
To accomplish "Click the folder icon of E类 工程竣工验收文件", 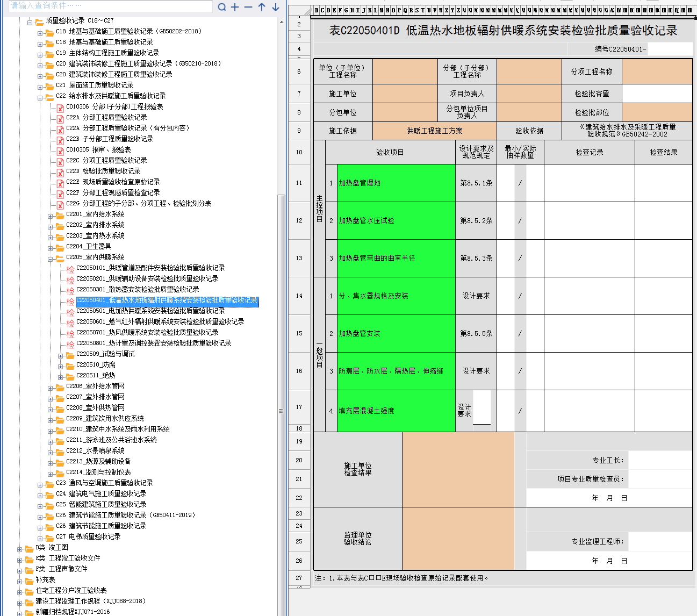I will pos(29,559).
